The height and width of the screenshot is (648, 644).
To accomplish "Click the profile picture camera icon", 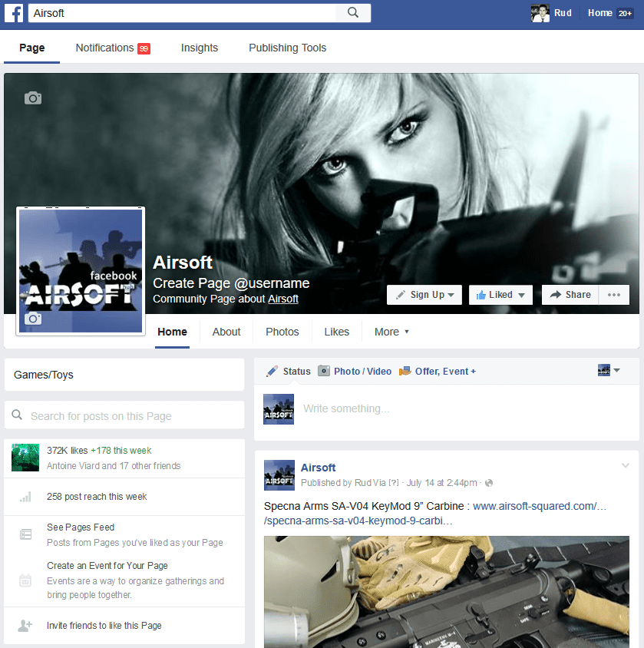I will tap(35, 318).
